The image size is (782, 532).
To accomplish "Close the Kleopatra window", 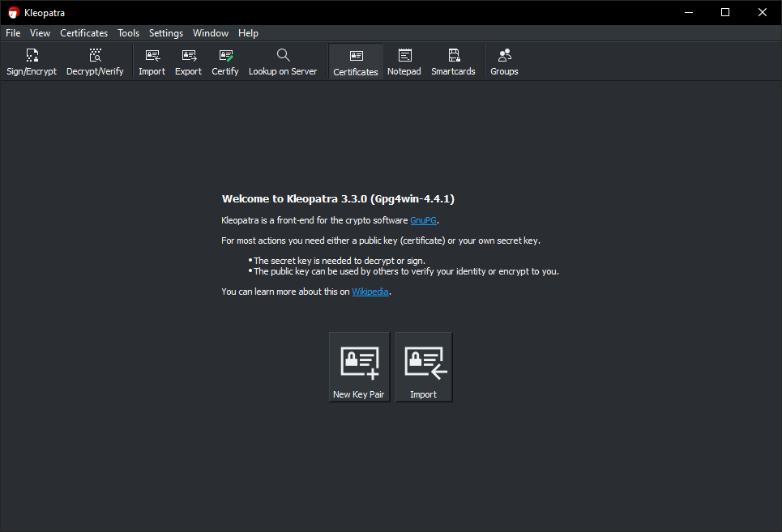I will (x=762, y=12).
